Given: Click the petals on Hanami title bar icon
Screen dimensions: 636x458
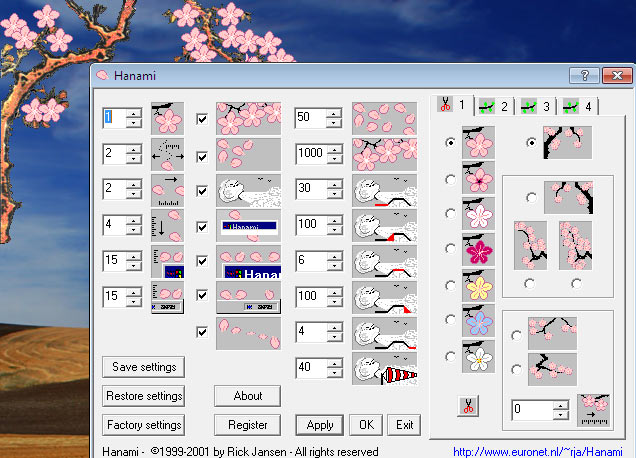Looking at the screenshot, I should [248, 261].
